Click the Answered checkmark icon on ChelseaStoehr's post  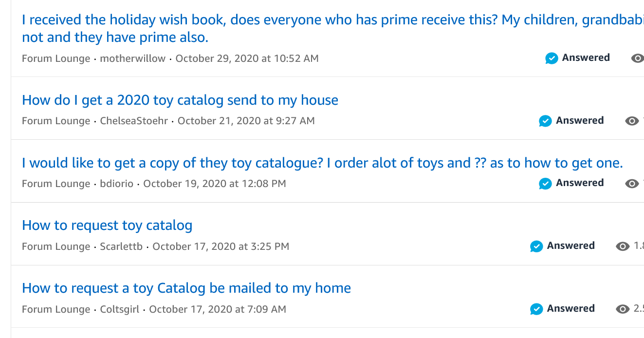[546, 121]
